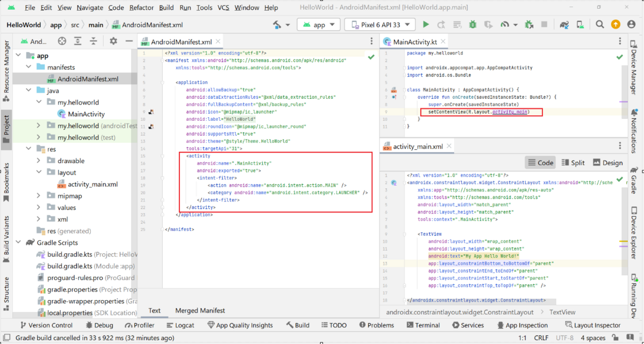Switch activity_main.xml to Split view
Screen dimensions: 644x344
pyautogui.click(x=573, y=163)
